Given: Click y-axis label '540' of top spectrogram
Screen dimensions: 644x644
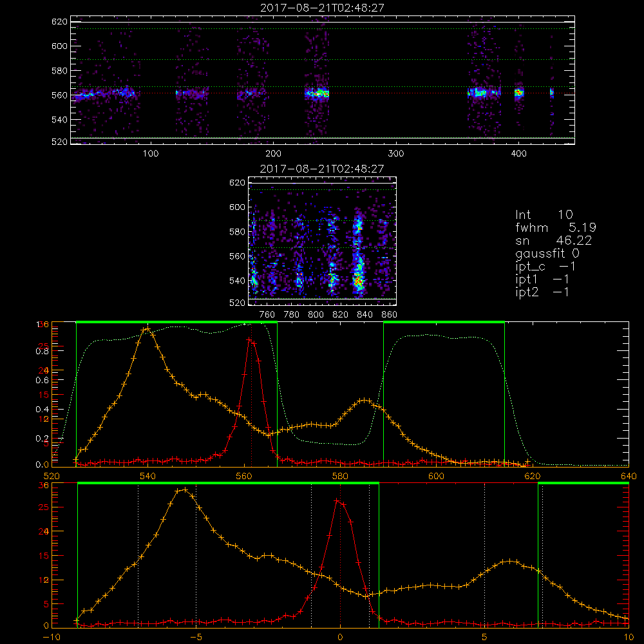Looking at the screenshot, I should 59,120.
